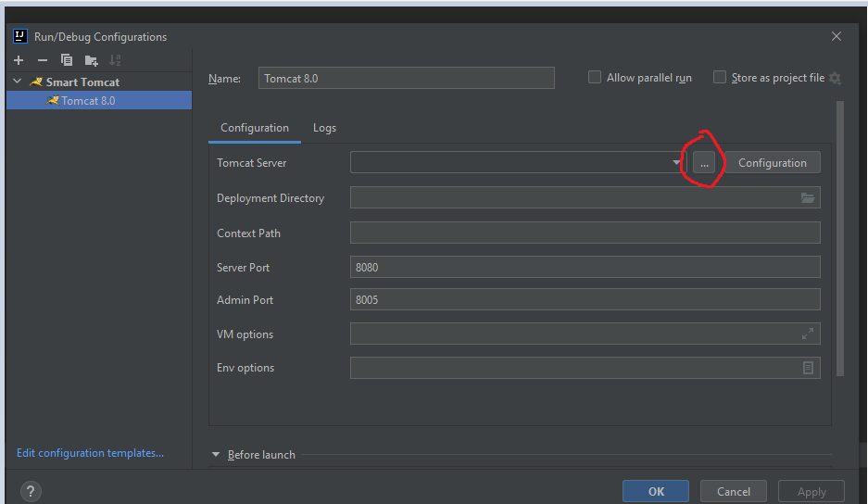Check Store as project file
This screenshot has width=868, height=504.
pyautogui.click(x=720, y=78)
